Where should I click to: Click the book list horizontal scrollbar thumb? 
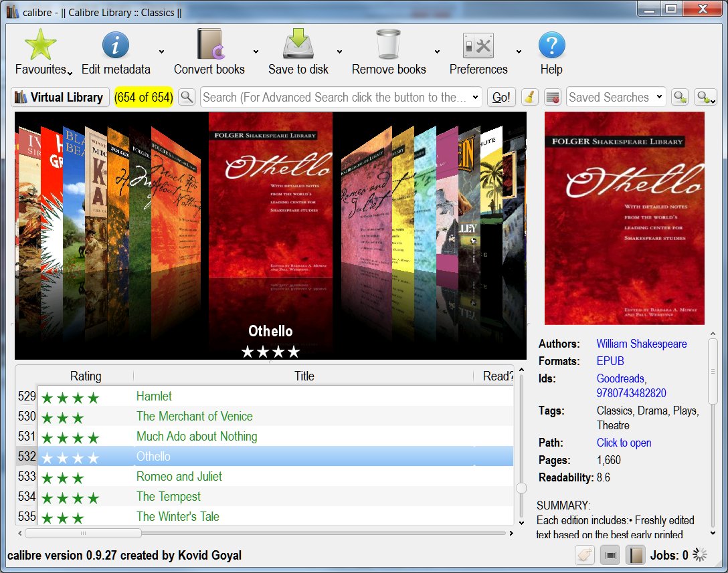tap(83, 533)
